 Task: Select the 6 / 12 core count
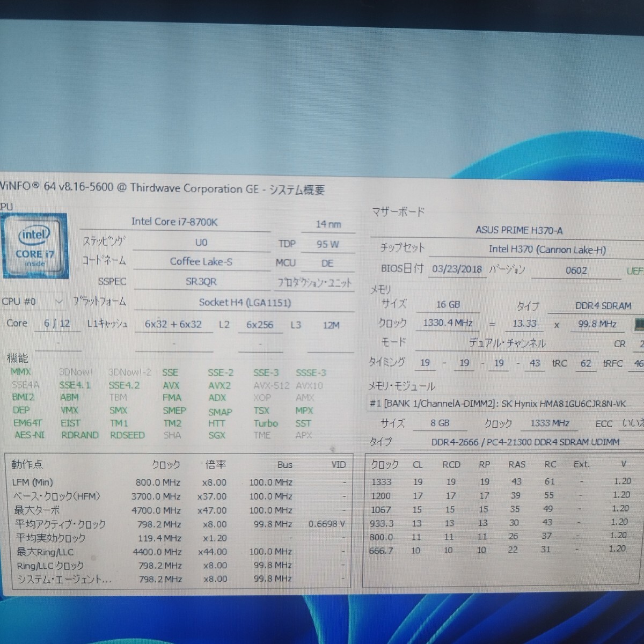pos(57,324)
